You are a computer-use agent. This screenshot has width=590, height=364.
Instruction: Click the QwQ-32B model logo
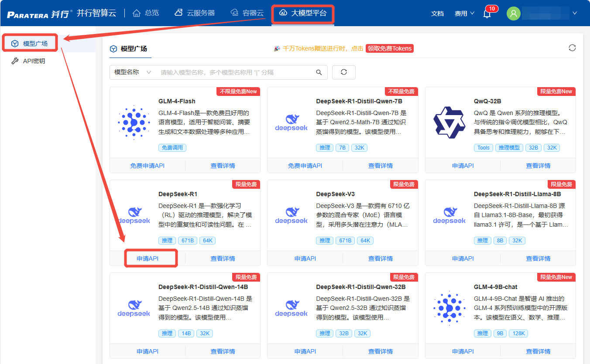tap(449, 122)
